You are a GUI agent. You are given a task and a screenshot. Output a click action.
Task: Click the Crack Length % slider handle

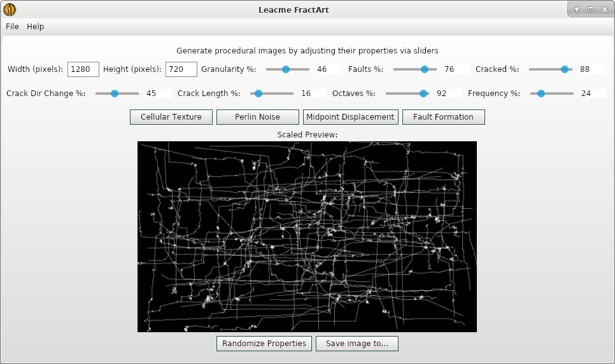click(x=258, y=94)
